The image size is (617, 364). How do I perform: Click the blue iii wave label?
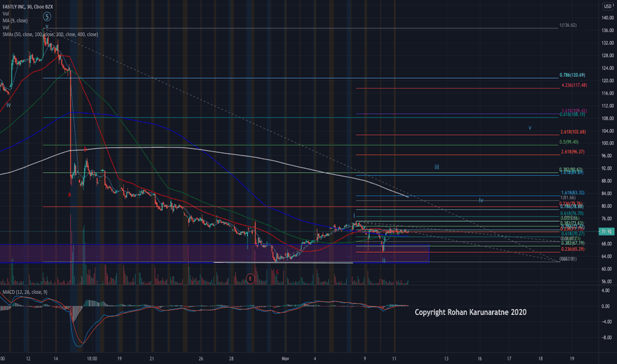(436, 167)
